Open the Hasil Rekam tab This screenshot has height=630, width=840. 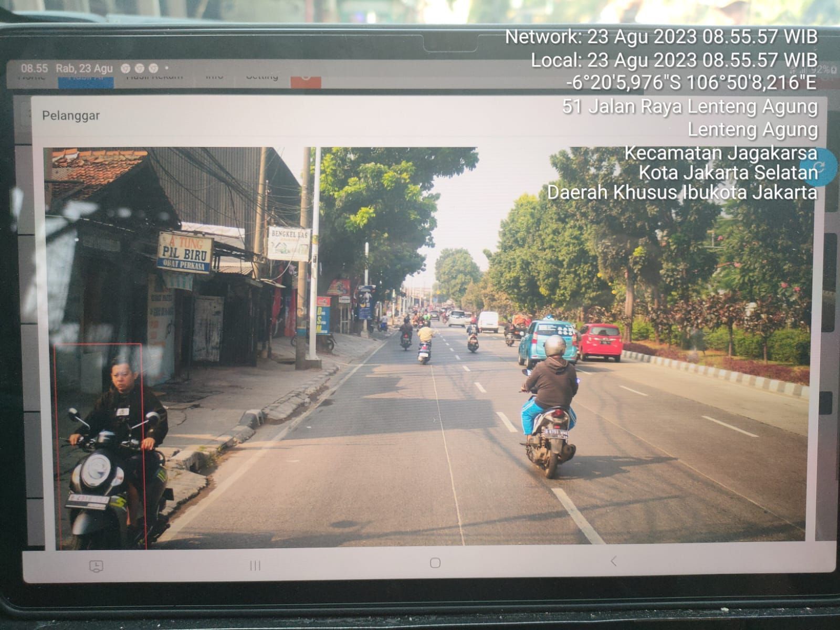click(x=154, y=77)
